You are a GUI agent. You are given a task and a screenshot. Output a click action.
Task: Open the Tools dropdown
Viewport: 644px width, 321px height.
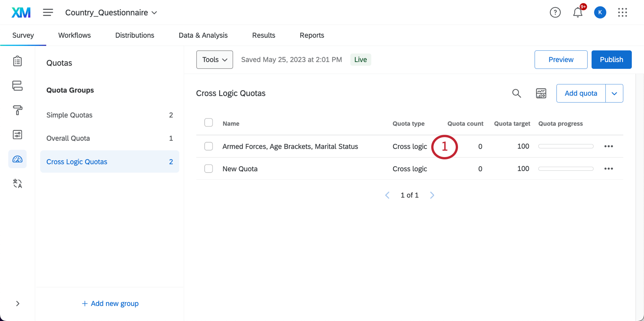[x=214, y=59]
